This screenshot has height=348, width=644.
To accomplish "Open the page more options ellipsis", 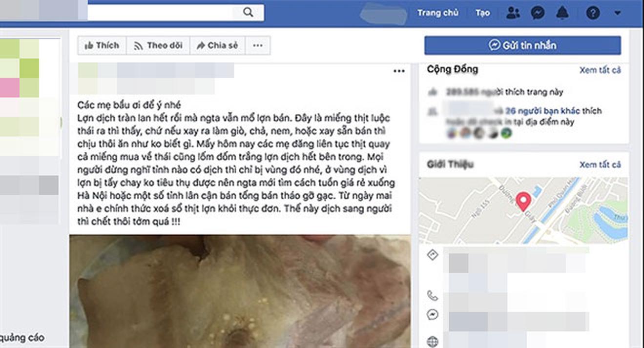I will [x=258, y=45].
